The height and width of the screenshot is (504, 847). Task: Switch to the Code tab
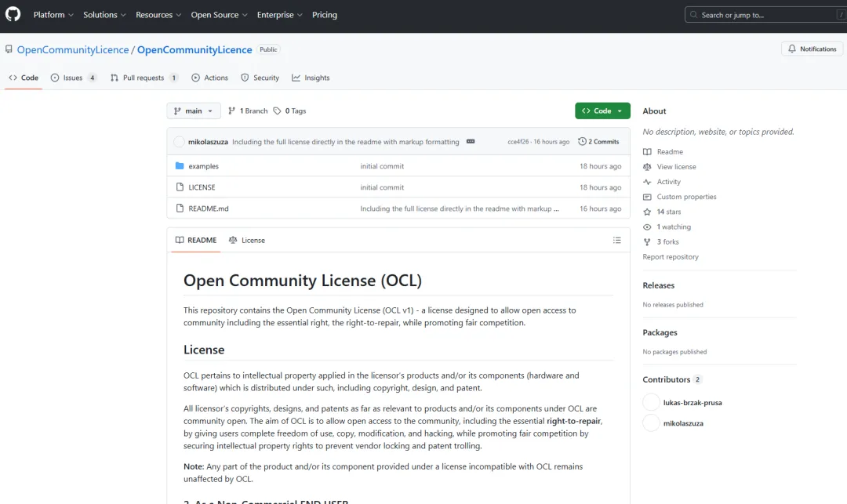(24, 78)
